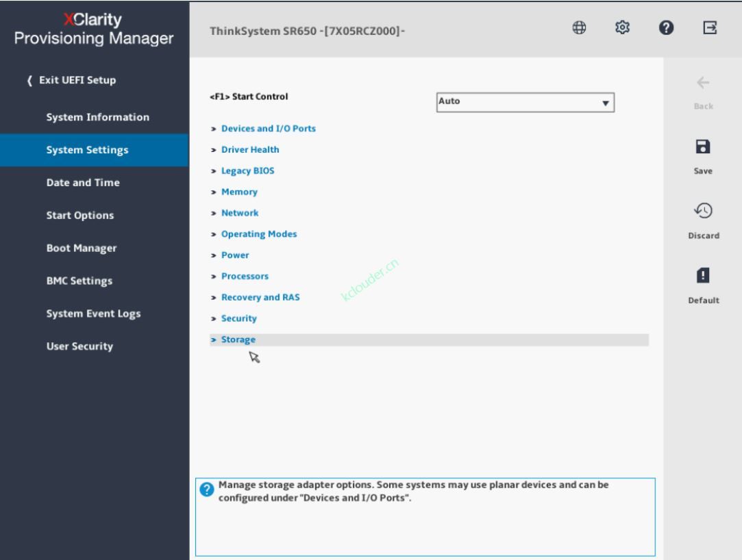The height and width of the screenshot is (560, 742).
Task: Open the help question mark icon
Action: point(666,28)
